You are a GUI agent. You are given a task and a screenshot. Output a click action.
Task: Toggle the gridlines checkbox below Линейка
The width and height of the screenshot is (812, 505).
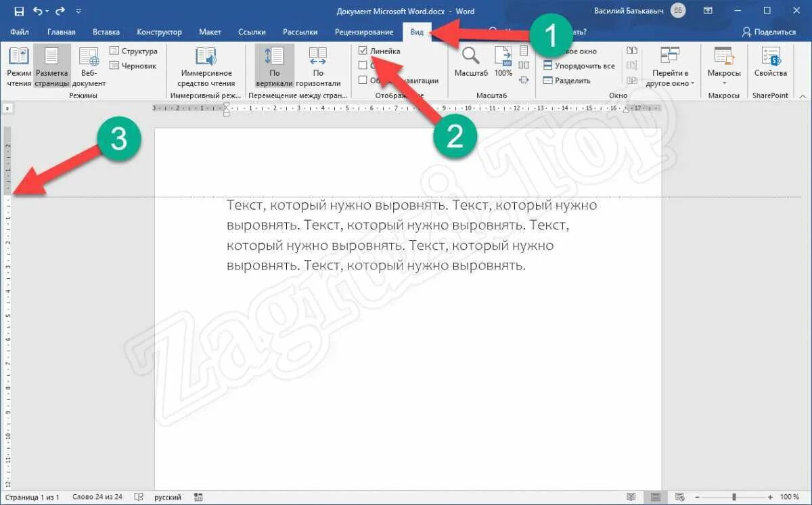coord(363,66)
